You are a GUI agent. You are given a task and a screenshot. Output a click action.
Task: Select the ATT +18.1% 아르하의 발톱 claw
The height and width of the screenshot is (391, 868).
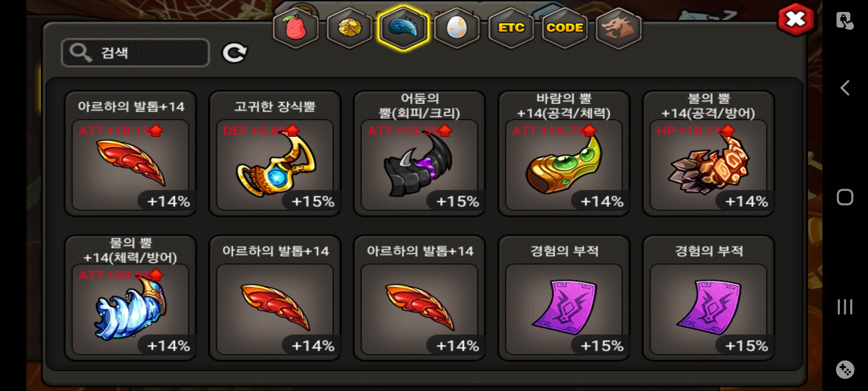[131, 154]
